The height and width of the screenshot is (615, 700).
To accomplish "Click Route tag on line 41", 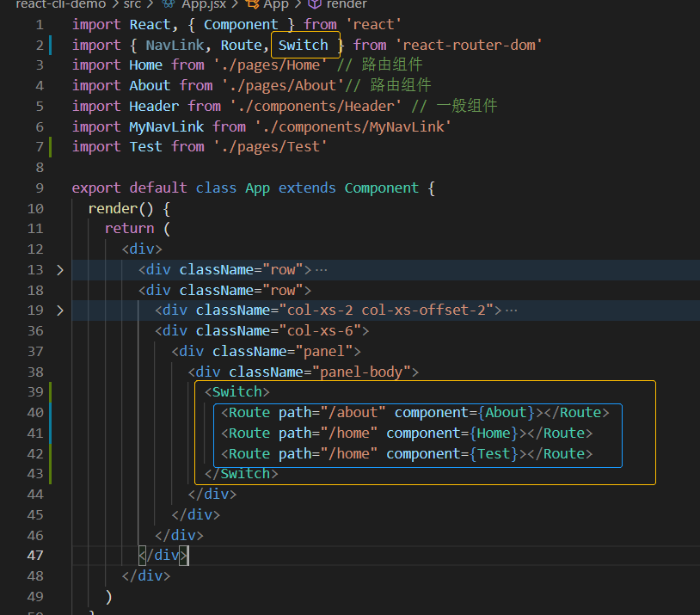I will [249, 434].
